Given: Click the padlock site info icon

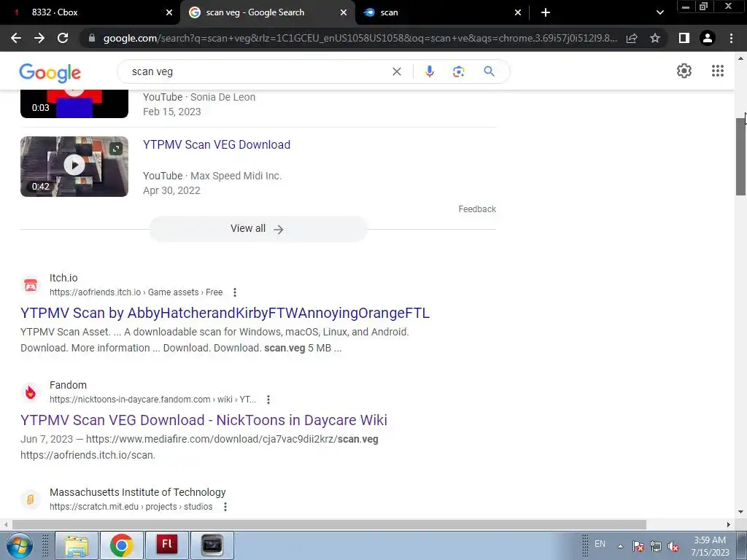Looking at the screenshot, I should [x=92, y=38].
